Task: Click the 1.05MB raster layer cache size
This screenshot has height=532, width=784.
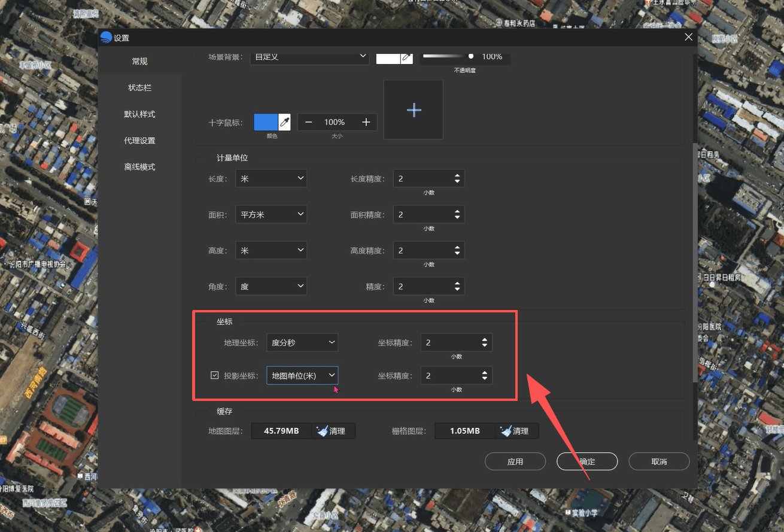Action: coord(465,431)
